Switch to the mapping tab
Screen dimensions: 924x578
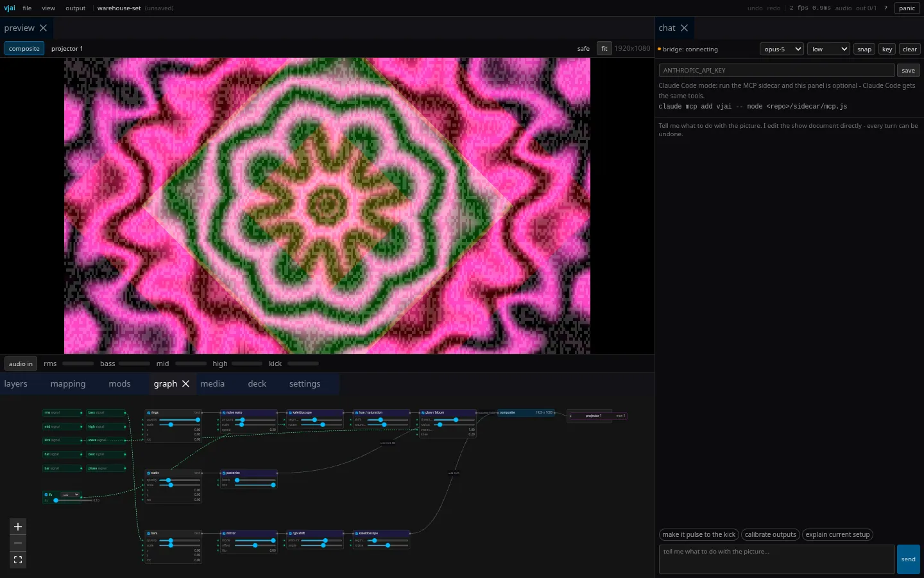68,384
